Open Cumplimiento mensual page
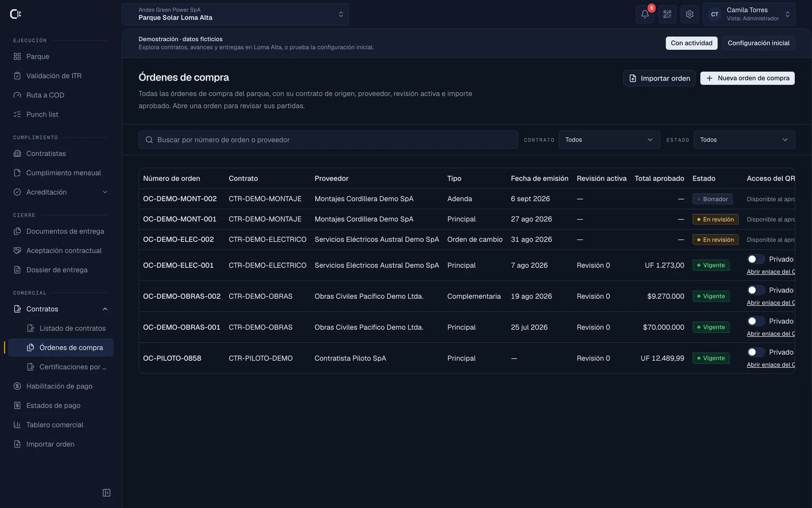The width and height of the screenshot is (812, 508). (61, 173)
